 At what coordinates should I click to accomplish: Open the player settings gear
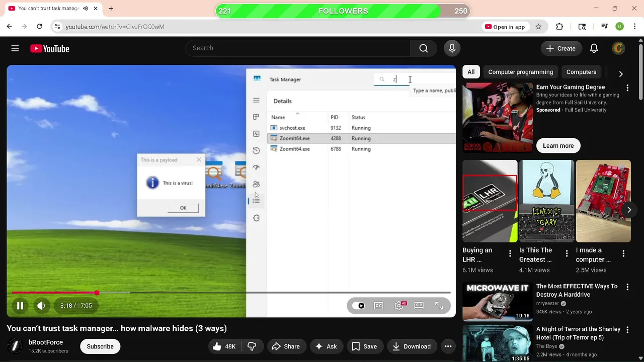click(x=399, y=306)
